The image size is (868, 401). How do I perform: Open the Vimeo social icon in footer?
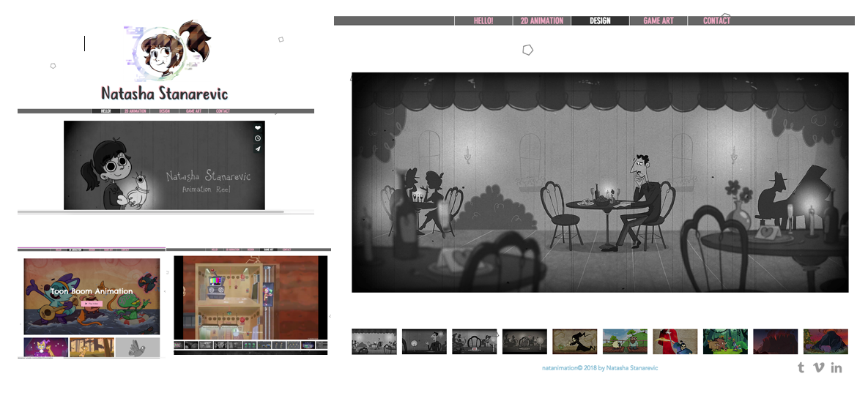click(818, 367)
